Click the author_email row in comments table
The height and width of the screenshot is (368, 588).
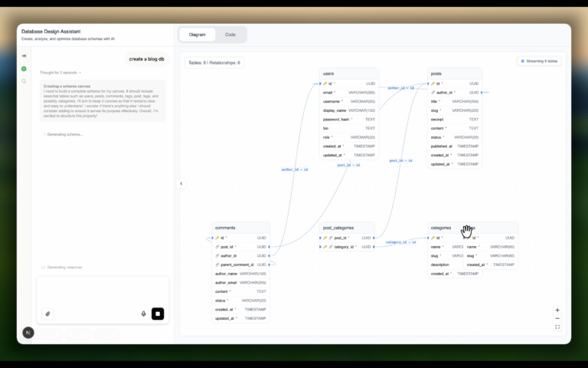coord(240,283)
